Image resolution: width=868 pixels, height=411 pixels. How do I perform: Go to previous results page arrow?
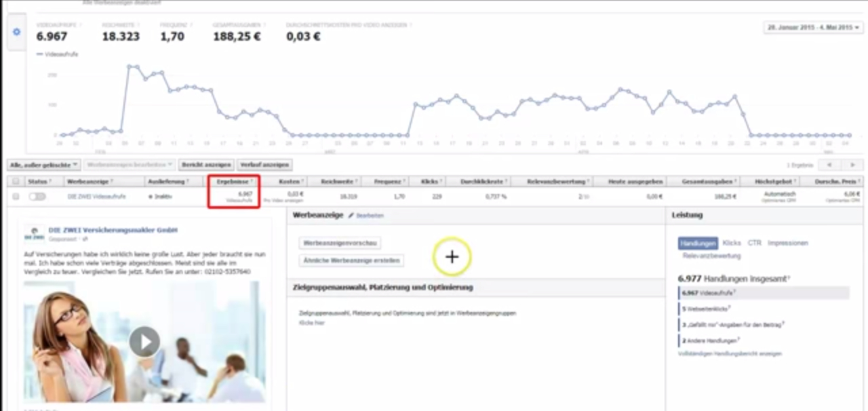(829, 165)
